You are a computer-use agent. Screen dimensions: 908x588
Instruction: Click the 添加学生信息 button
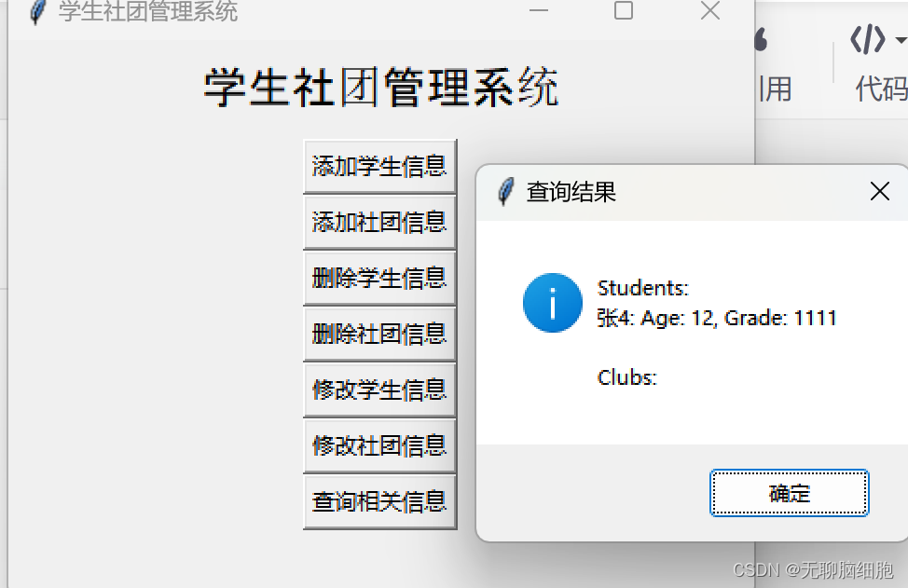[379, 167]
